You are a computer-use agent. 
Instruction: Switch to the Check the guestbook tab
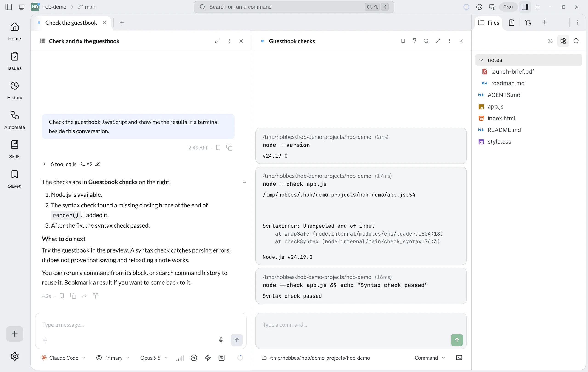coord(71,23)
